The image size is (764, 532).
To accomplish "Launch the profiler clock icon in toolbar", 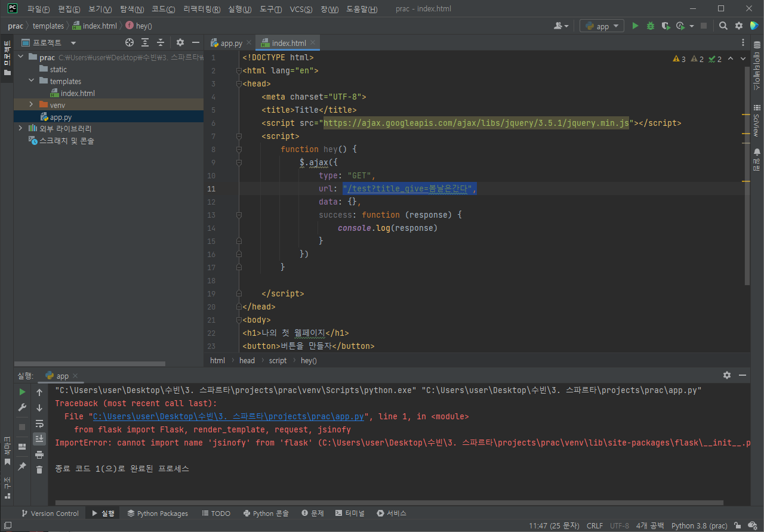I will pyautogui.click(x=680, y=26).
